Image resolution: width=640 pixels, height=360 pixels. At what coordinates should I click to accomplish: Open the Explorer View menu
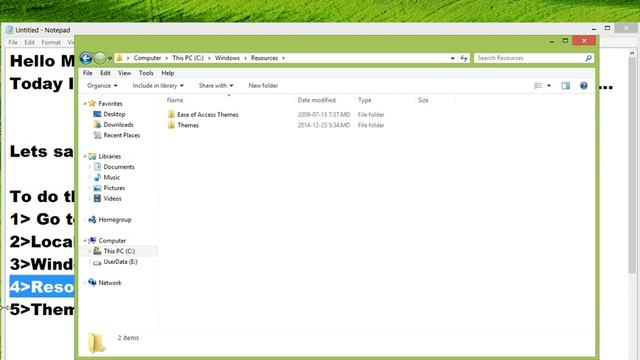tap(124, 73)
